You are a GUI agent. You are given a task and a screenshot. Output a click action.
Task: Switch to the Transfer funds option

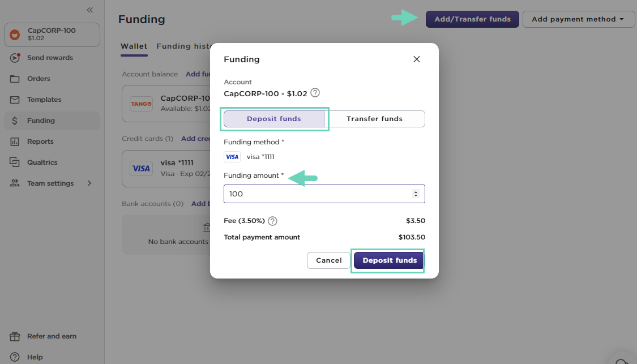(x=375, y=119)
